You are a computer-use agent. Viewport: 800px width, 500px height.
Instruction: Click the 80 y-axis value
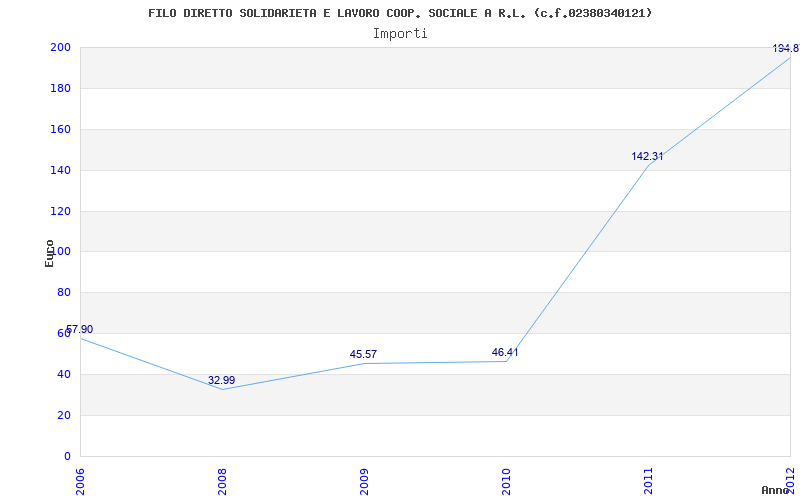pyautogui.click(x=63, y=293)
